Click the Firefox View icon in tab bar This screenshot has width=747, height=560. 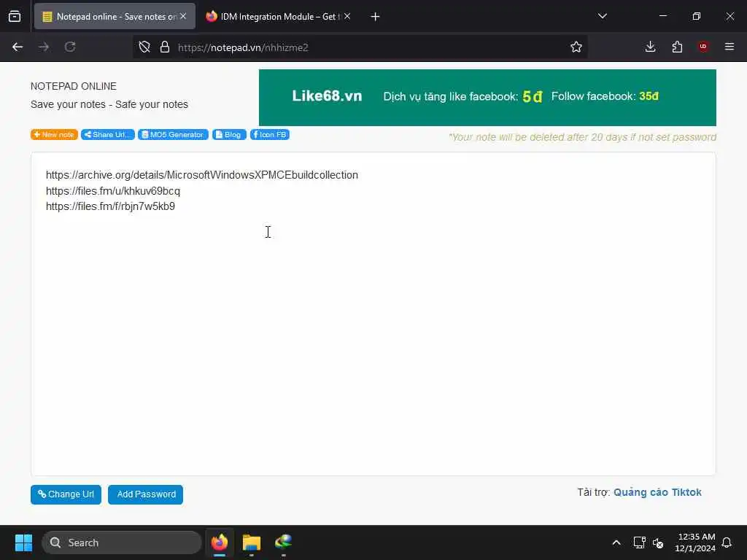pos(15,17)
